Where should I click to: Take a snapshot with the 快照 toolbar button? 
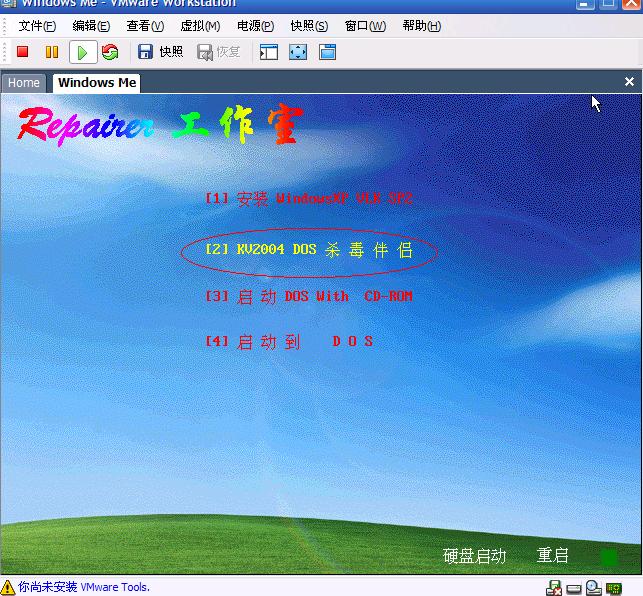point(160,52)
